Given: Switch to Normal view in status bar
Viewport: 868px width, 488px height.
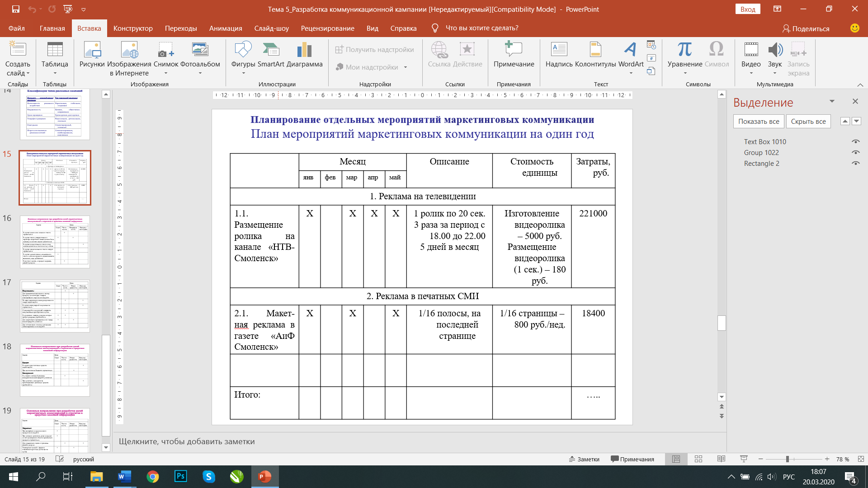Looking at the screenshot, I should (x=676, y=459).
